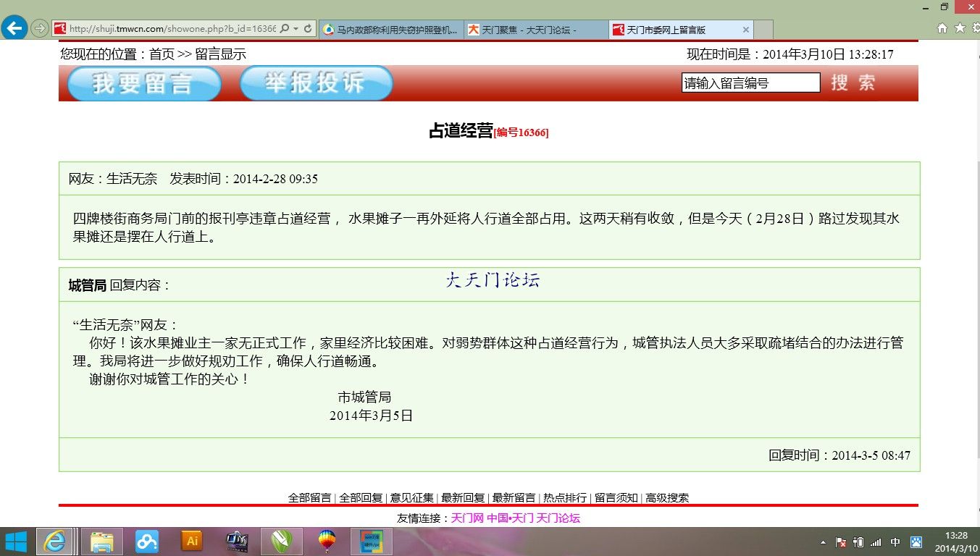
Task: Click the refresh icon in address bar
Action: (308, 29)
